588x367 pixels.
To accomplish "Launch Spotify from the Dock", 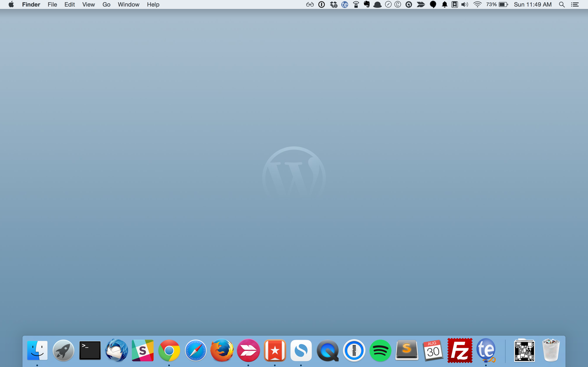I will pyautogui.click(x=380, y=350).
